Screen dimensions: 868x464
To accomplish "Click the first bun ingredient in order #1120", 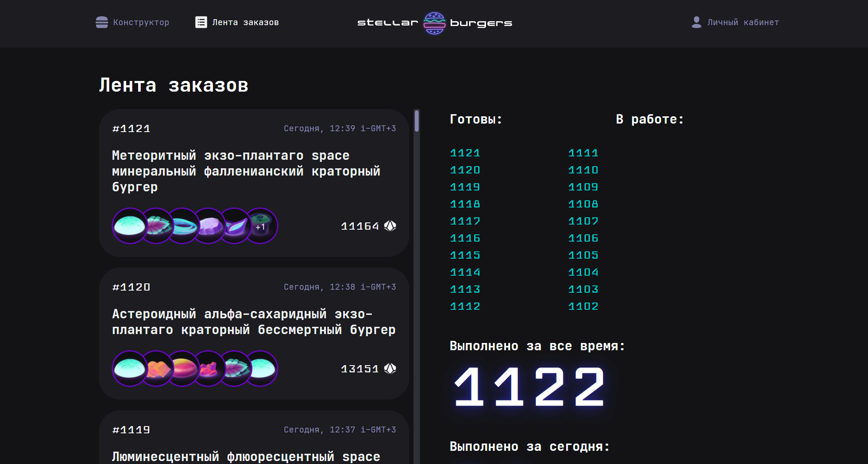I will click(130, 369).
